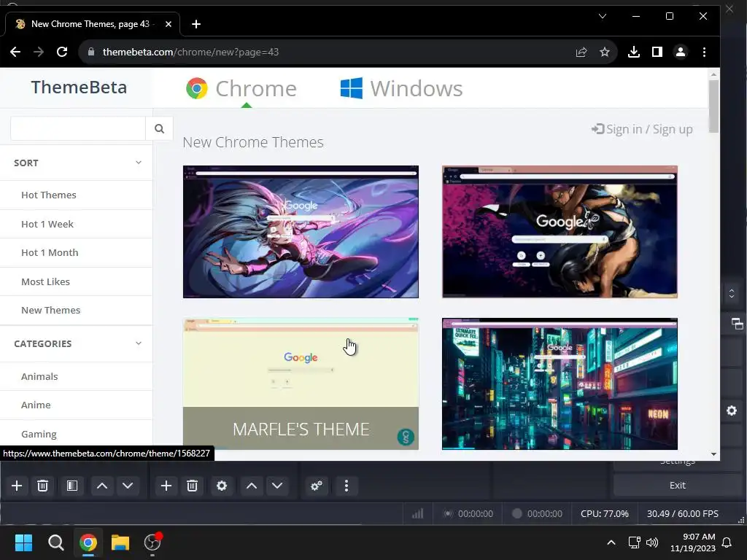Viewport: 747px width, 560px height.
Task: Open Windows Start menu
Action: pyautogui.click(x=23, y=542)
